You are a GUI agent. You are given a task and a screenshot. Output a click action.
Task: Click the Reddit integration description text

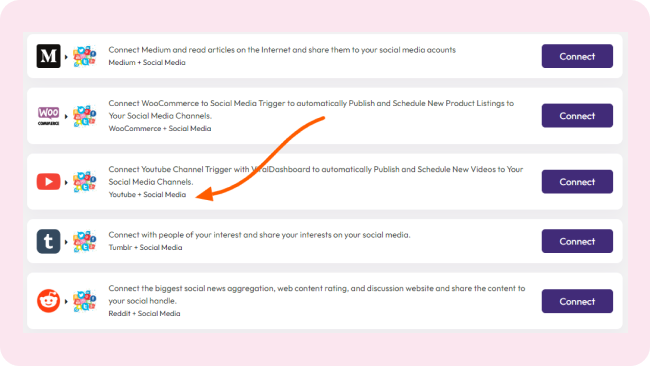317,294
